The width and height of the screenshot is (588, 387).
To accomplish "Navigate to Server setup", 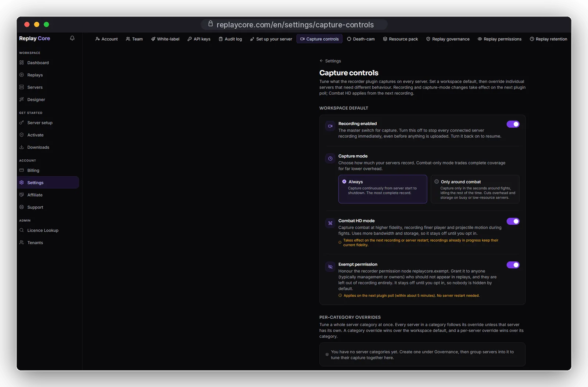I will tap(48, 123).
